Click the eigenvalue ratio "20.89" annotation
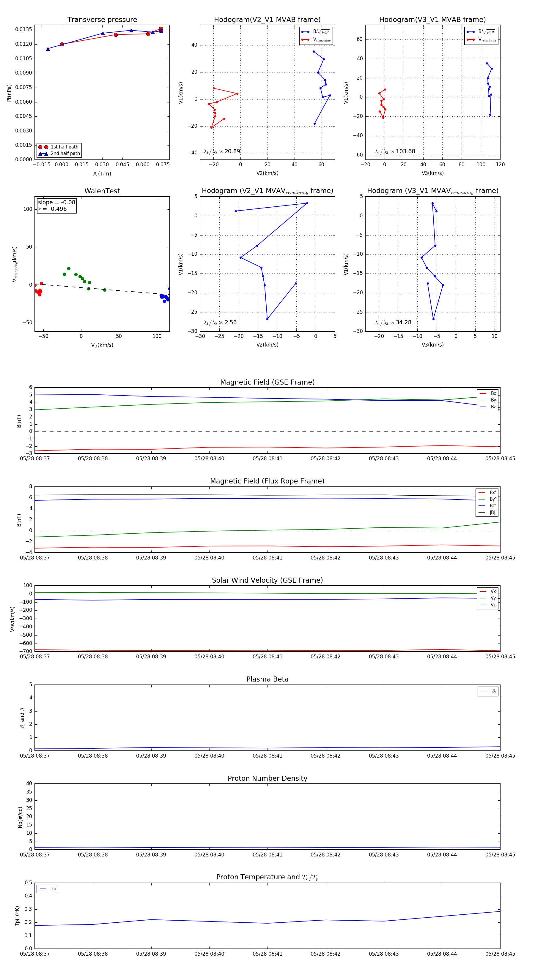535x980 pixels. tap(222, 151)
